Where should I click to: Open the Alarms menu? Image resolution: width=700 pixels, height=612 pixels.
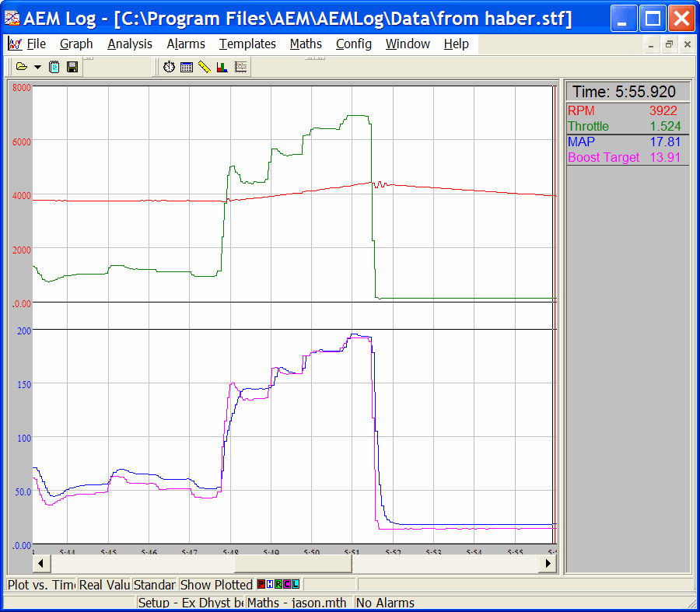(x=186, y=44)
